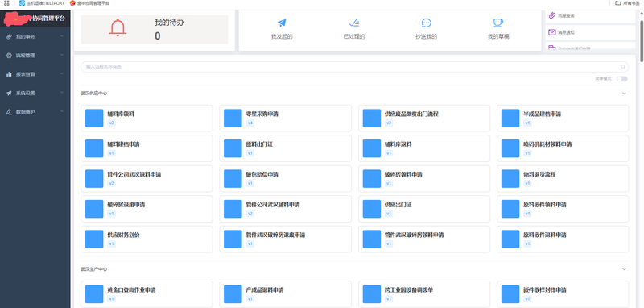The height and width of the screenshot is (308, 644).
Task: Toggle the 简单模式 switch
Action: pyautogui.click(x=621, y=79)
